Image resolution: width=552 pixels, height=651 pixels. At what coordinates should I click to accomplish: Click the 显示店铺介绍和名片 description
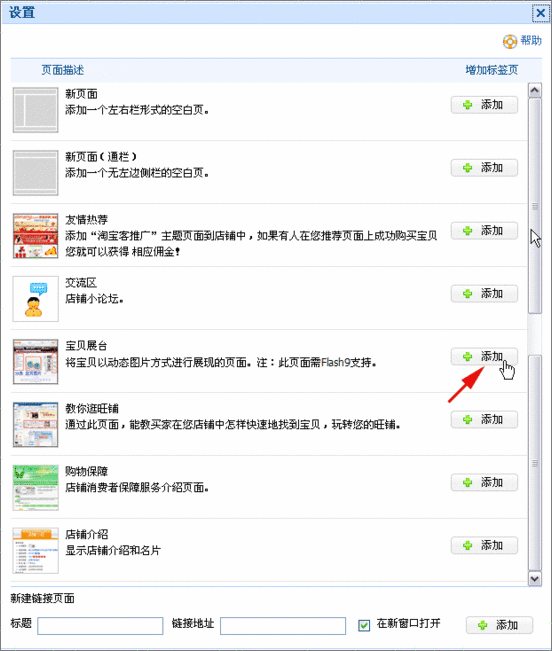(x=113, y=551)
